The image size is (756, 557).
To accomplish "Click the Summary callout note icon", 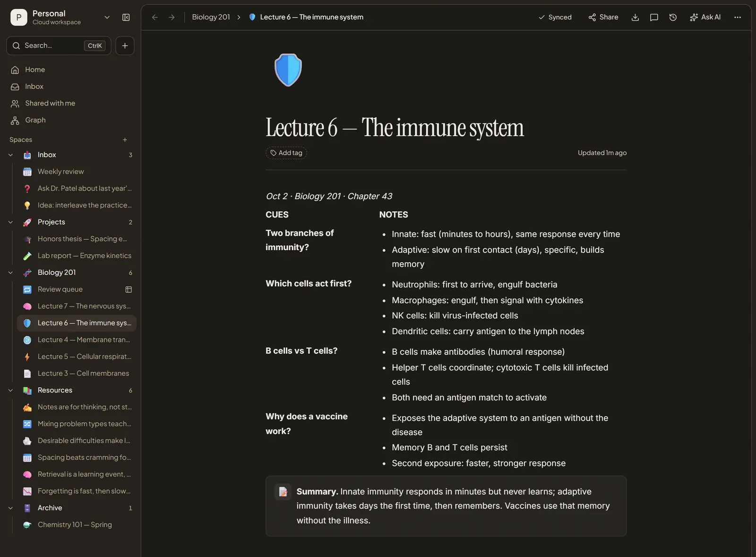I will coord(283,492).
